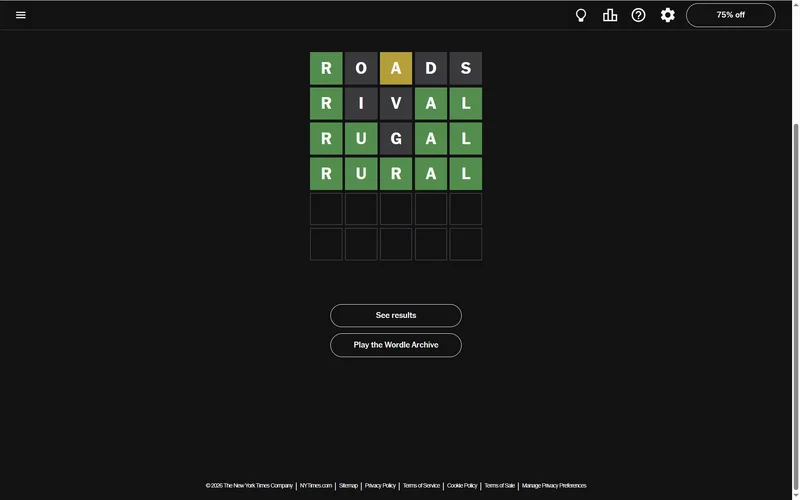Open The New York Times Company copyright link
This screenshot has height=500, width=800.
click(249, 486)
